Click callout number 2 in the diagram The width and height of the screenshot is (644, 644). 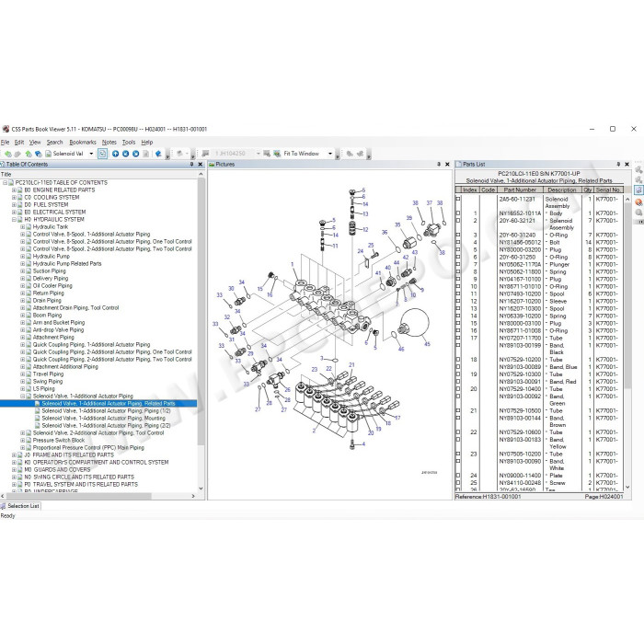click(315, 431)
